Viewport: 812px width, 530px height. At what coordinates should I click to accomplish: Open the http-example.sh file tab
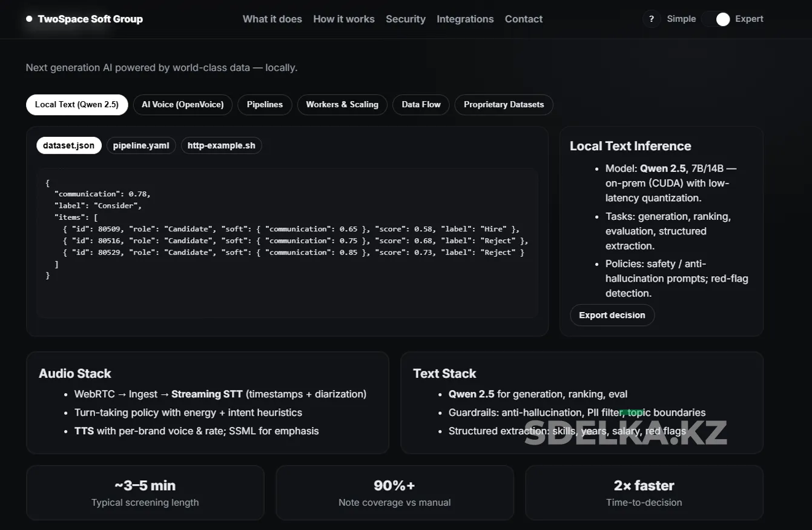point(221,146)
